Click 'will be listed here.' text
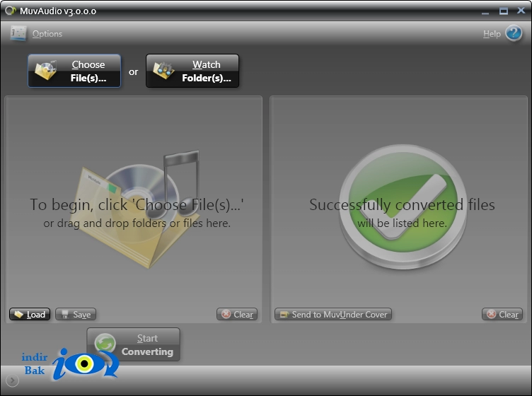 pyautogui.click(x=402, y=223)
